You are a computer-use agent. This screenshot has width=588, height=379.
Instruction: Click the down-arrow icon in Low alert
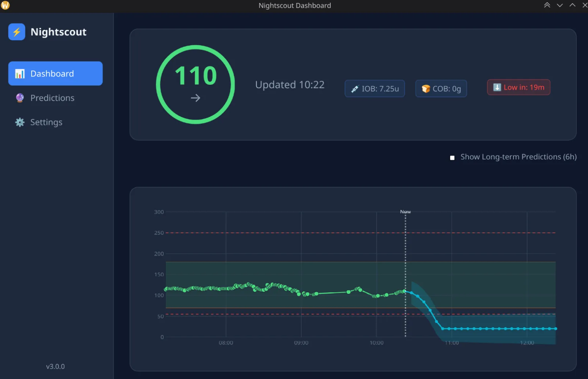click(497, 87)
